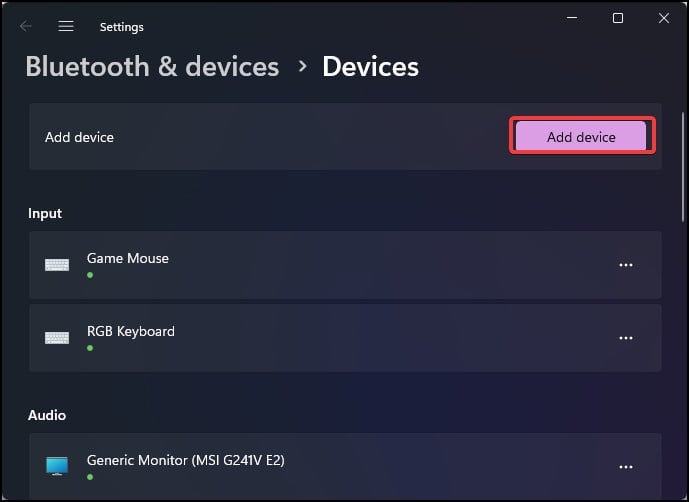Image resolution: width=689 pixels, height=502 pixels.
Task: Maximize the Settings window
Action: (x=618, y=18)
